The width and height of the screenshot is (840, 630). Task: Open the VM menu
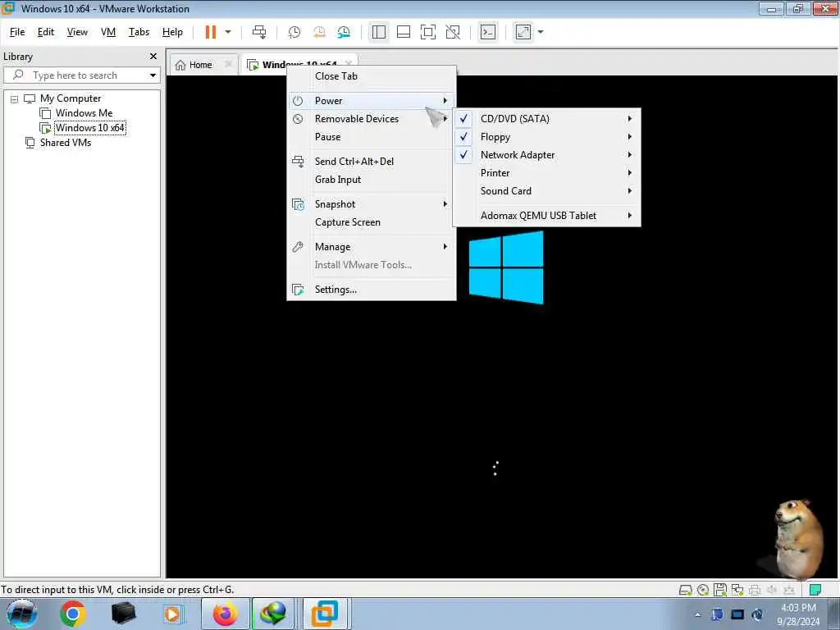click(x=108, y=32)
